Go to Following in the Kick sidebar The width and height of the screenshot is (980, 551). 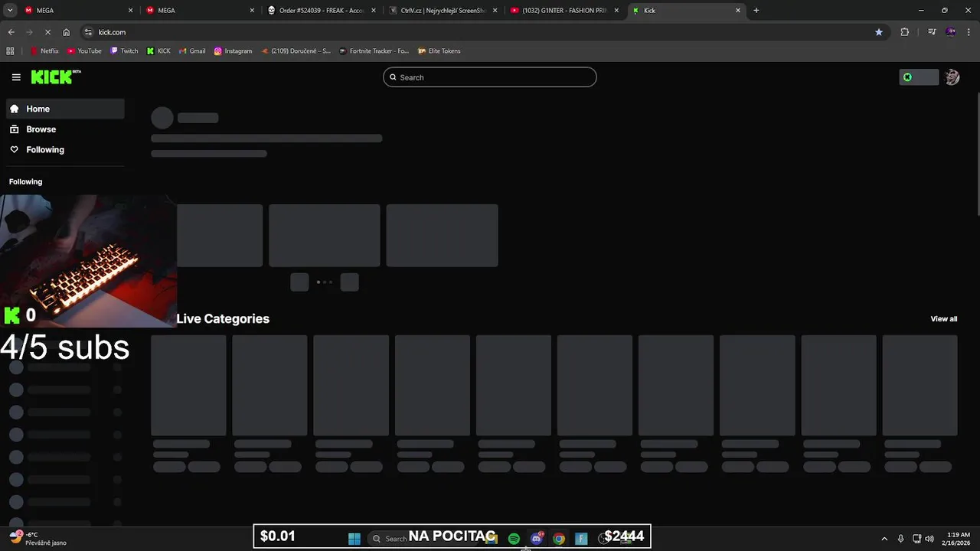click(x=65, y=150)
